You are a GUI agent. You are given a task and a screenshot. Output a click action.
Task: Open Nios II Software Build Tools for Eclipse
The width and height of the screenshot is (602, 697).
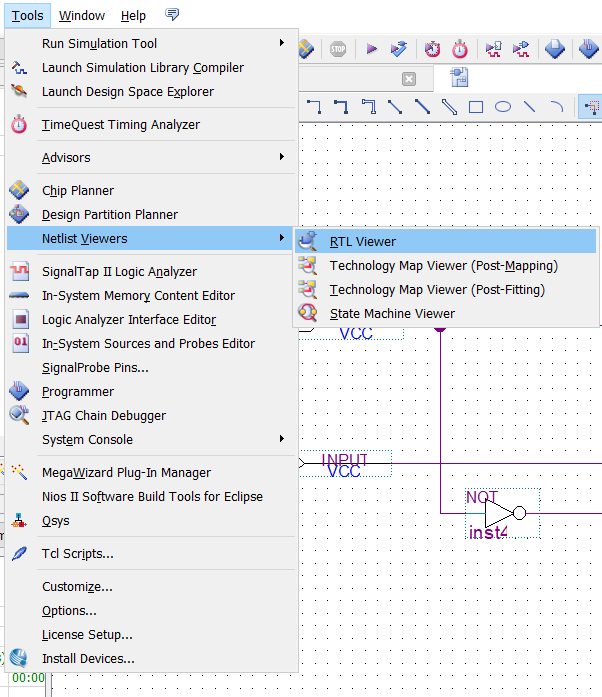point(153,497)
